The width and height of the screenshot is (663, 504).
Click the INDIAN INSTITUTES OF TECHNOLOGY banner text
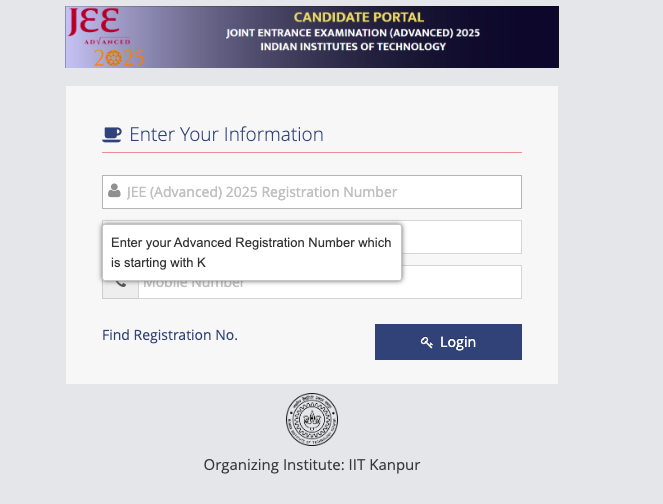click(x=353, y=47)
